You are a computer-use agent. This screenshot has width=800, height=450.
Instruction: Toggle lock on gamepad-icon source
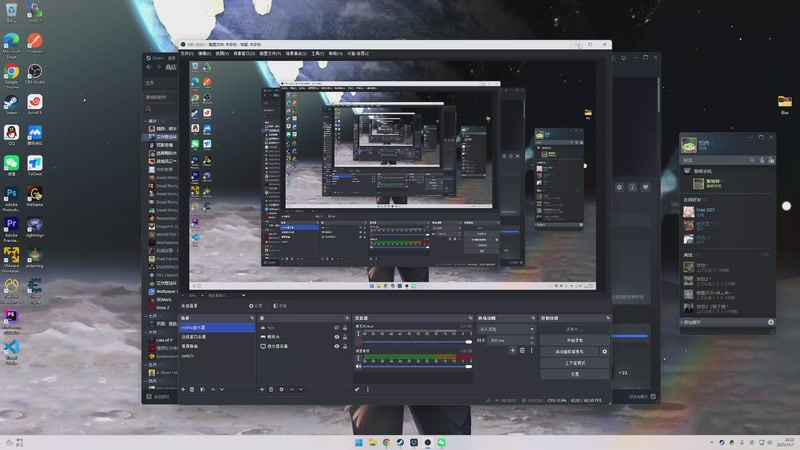pyautogui.click(x=345, y=337)
